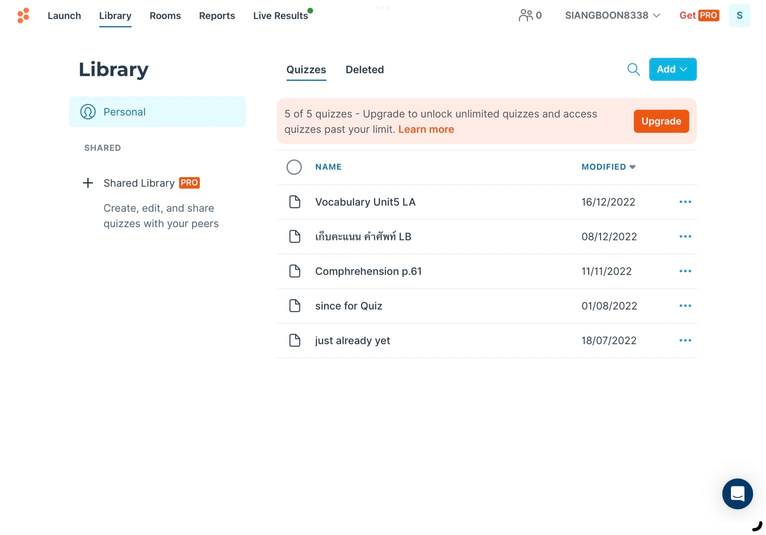Click the plus icon beside Shared Library
766x535 pixels.
coord(88,183)
